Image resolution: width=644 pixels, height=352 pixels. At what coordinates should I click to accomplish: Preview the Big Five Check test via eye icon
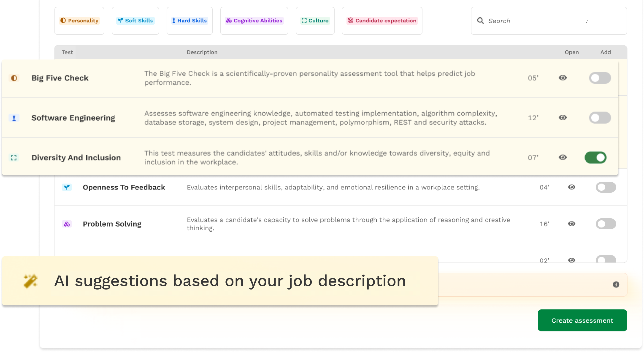[563, 78]
